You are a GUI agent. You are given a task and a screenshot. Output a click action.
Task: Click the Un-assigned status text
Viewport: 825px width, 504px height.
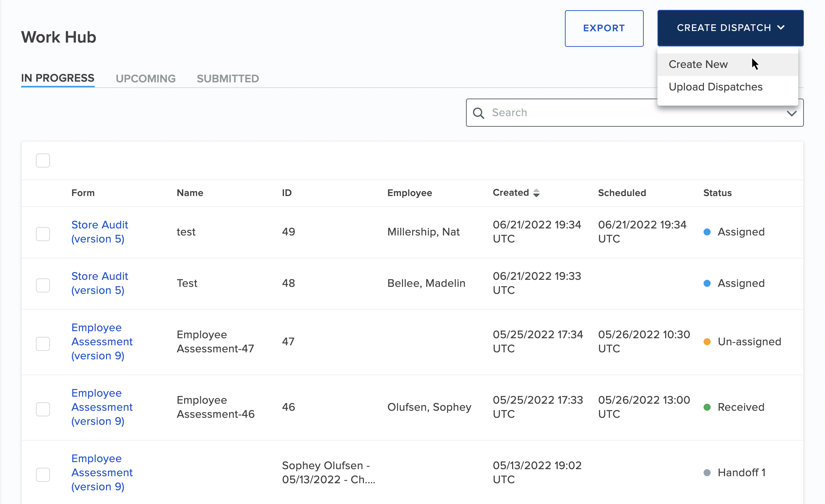point(749,342)
